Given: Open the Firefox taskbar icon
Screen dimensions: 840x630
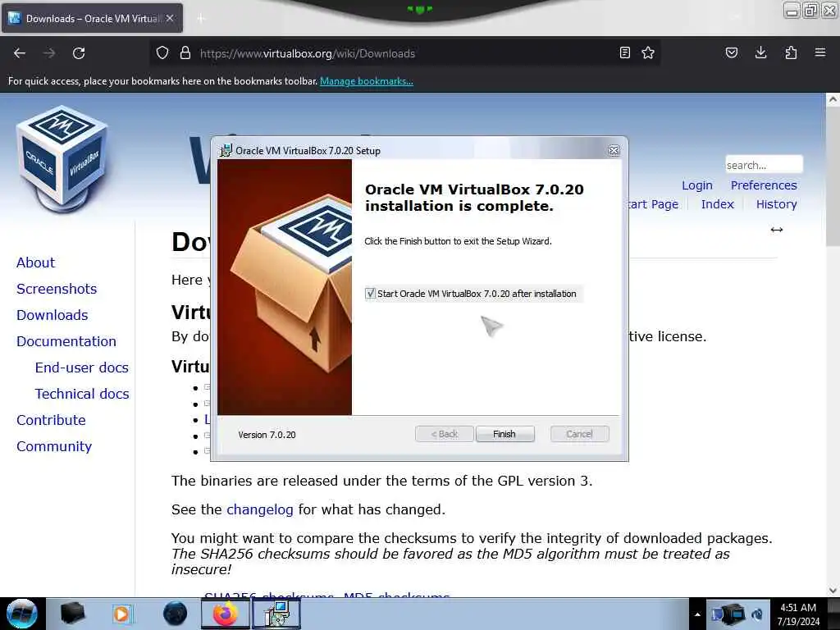Looking at the screenshot, I should point(226,614).
